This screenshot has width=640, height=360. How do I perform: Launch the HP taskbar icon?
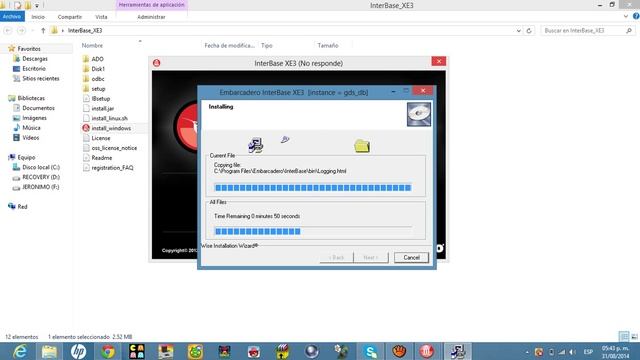(78, 351)
